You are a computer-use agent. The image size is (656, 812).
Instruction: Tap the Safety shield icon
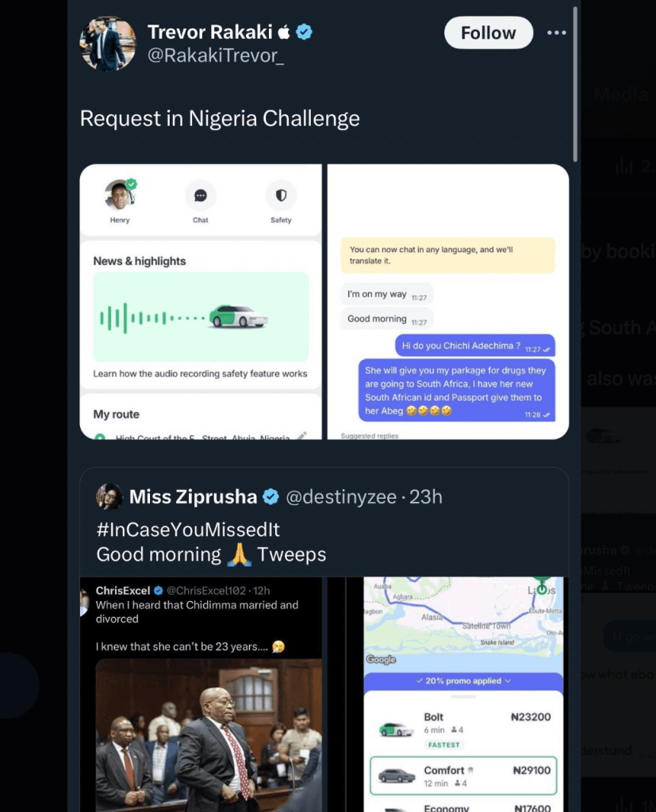pyautogui.click(x=281, y=195)
